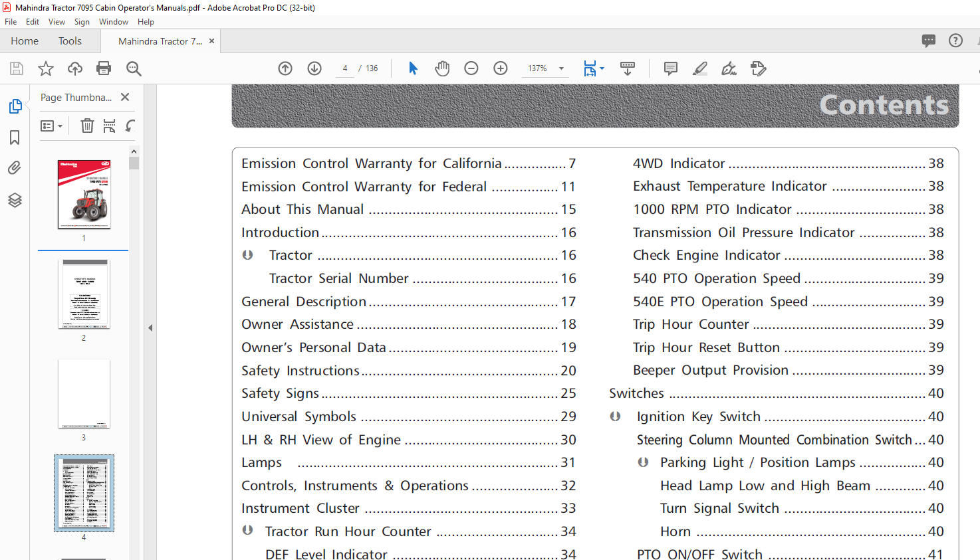The width and height of the screenshot is (980, 560).
Task: Open the Bookmarks panel
Action: [15, 138]
